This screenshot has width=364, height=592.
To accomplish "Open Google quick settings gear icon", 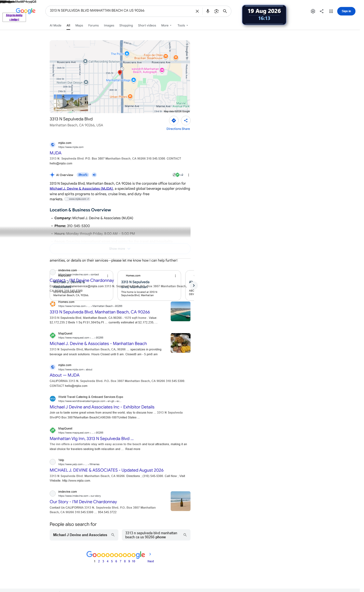I will pyautogui.click(x=313, y=11).
